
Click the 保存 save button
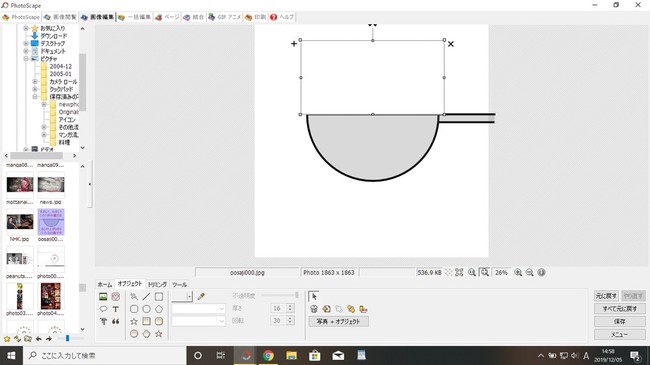point(619,321)
